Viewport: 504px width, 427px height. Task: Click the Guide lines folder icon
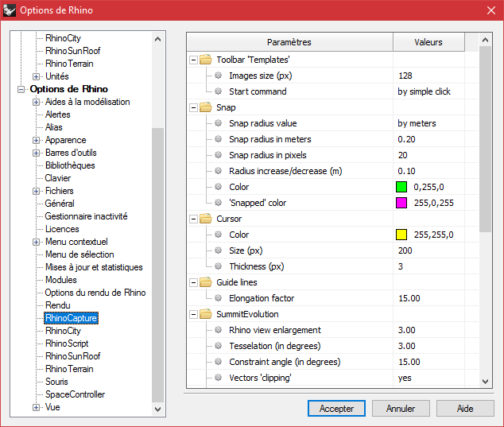[206, 282]
